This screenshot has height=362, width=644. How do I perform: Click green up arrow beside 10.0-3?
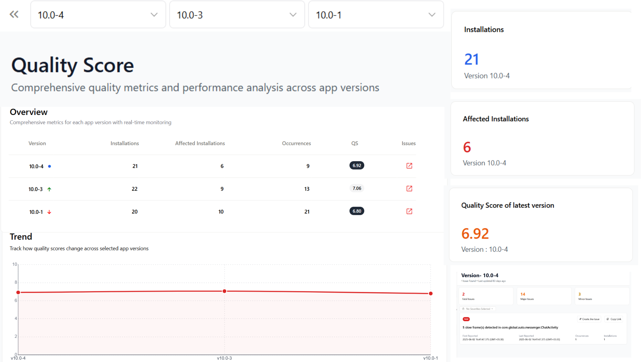pyautogui.click(x=49, y=189)
